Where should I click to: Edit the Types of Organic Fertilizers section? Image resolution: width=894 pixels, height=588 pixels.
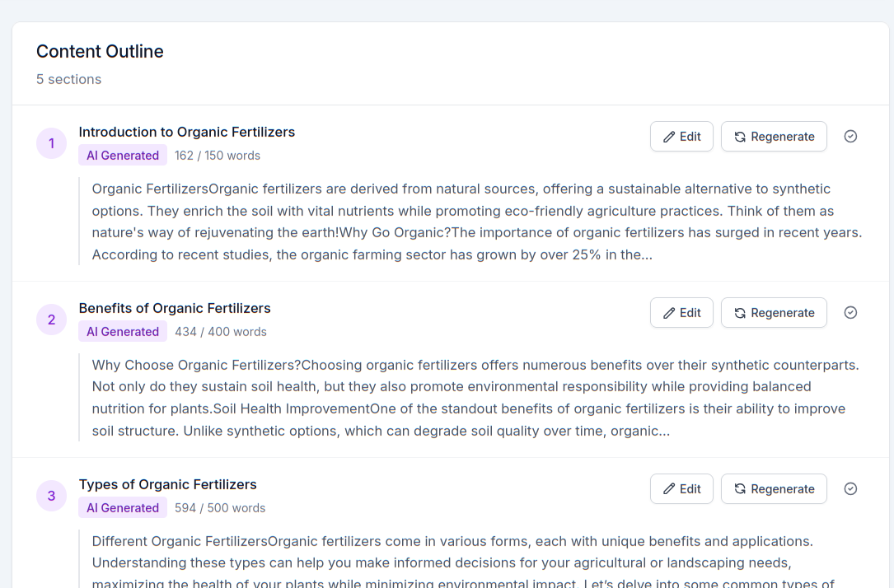[681, 489]
